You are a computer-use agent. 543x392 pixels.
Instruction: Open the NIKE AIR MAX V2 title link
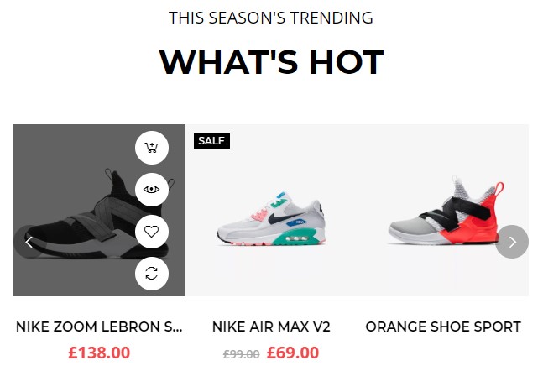pos(271,327)
